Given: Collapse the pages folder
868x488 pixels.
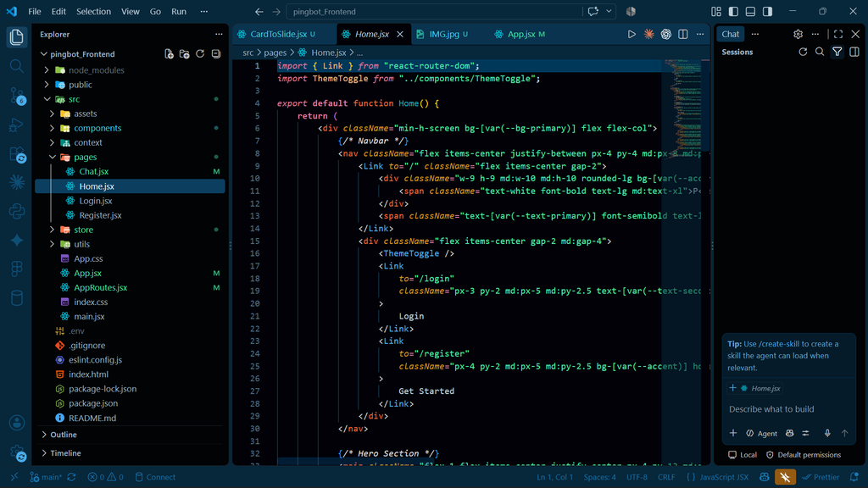Looking at the screenshot, I should click(86, 157).
